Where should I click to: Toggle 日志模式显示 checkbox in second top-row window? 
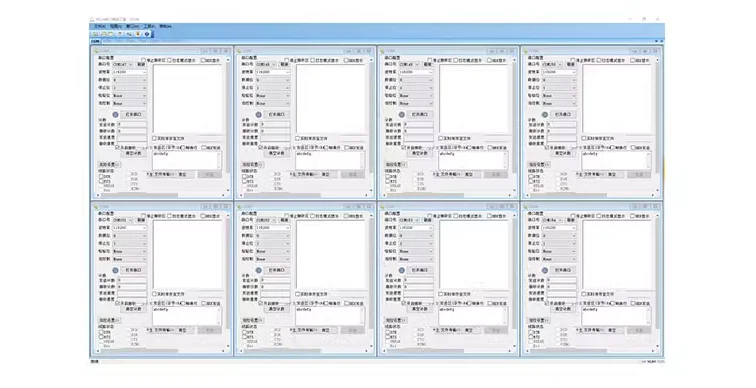pyautogui.click(x=313, y=61)
